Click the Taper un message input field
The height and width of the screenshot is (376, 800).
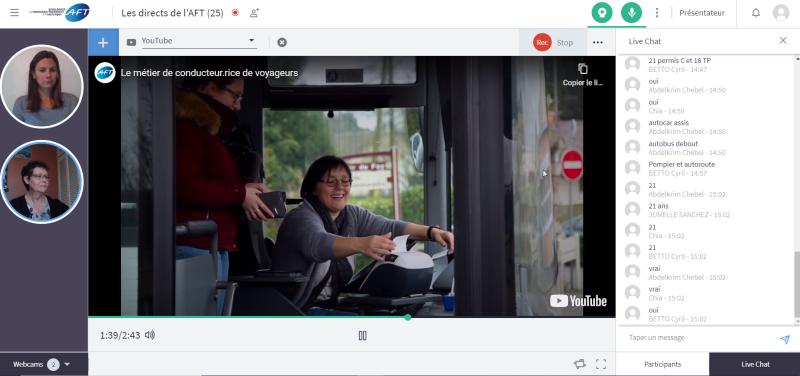point(699,338)
